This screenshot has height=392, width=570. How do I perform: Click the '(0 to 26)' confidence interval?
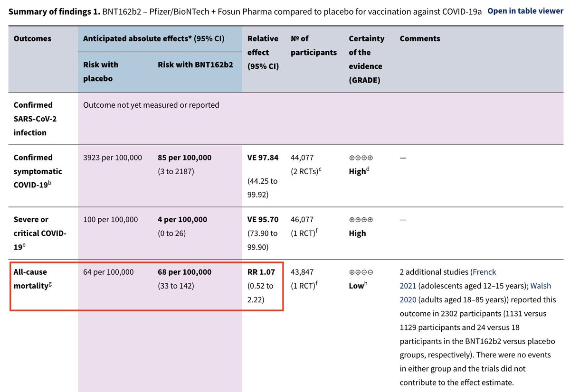pos(171,233)
